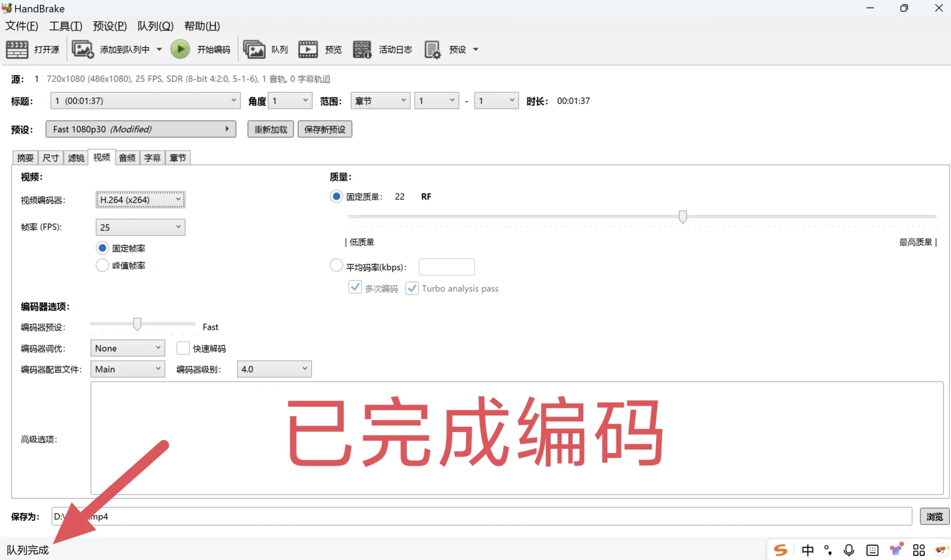
Task: Open the 帧率 (FPS) dropdown
Action: click(x=140, y=227)
